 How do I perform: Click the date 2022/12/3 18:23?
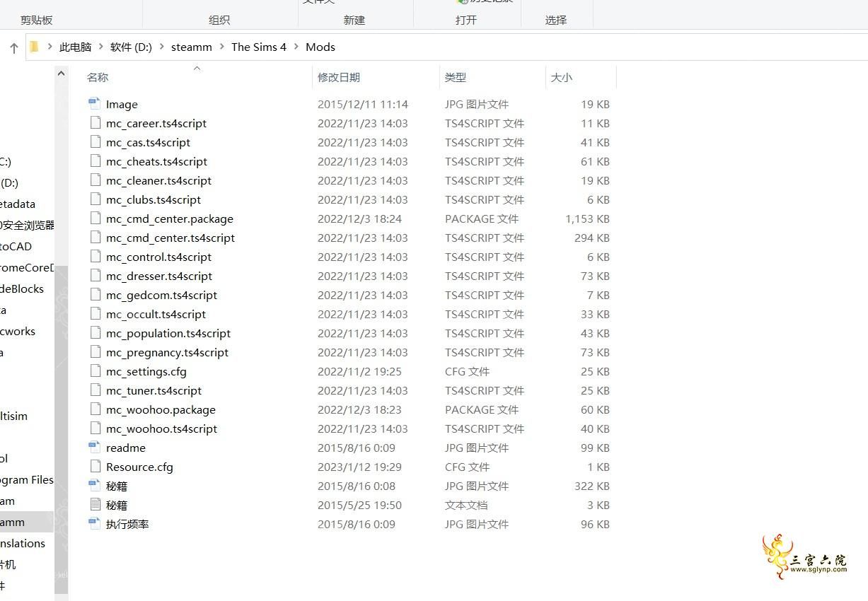(x=359, y=409)
